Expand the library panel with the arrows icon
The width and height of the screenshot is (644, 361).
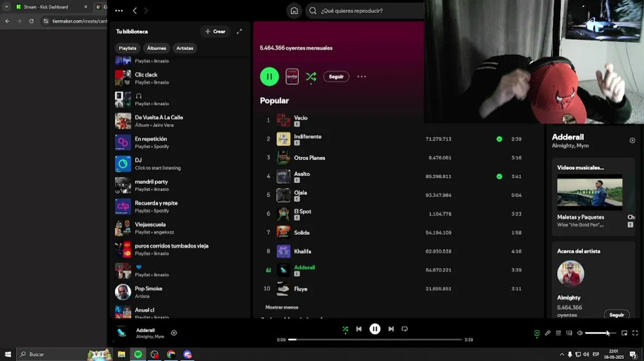point(239,32)
